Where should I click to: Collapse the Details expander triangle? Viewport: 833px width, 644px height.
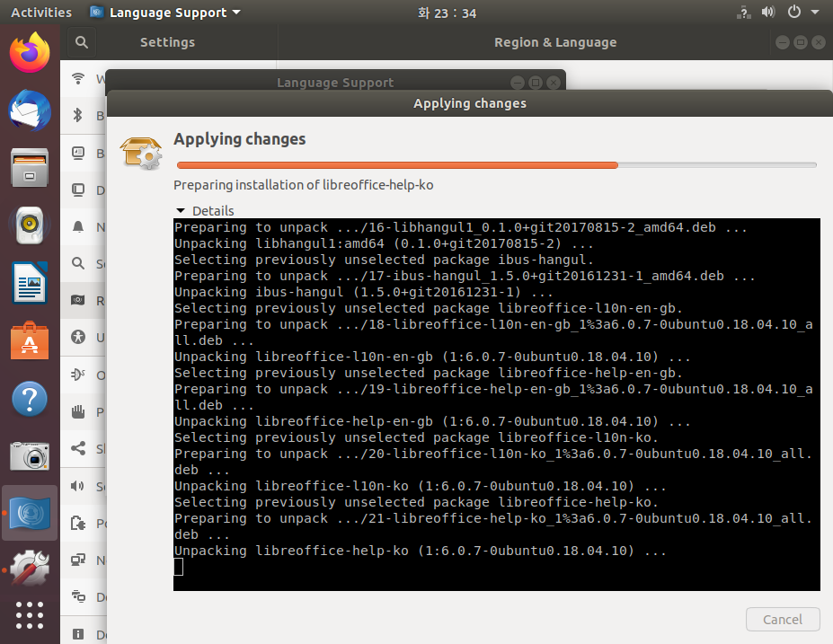point(181,211)
